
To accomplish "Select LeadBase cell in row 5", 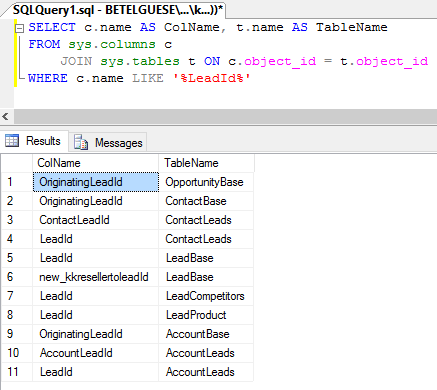I will [x=206, y=258].
